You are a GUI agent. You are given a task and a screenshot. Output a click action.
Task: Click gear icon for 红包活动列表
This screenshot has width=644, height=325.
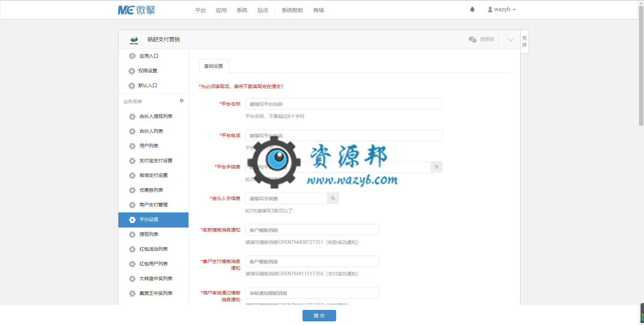[x=132, y=249]
